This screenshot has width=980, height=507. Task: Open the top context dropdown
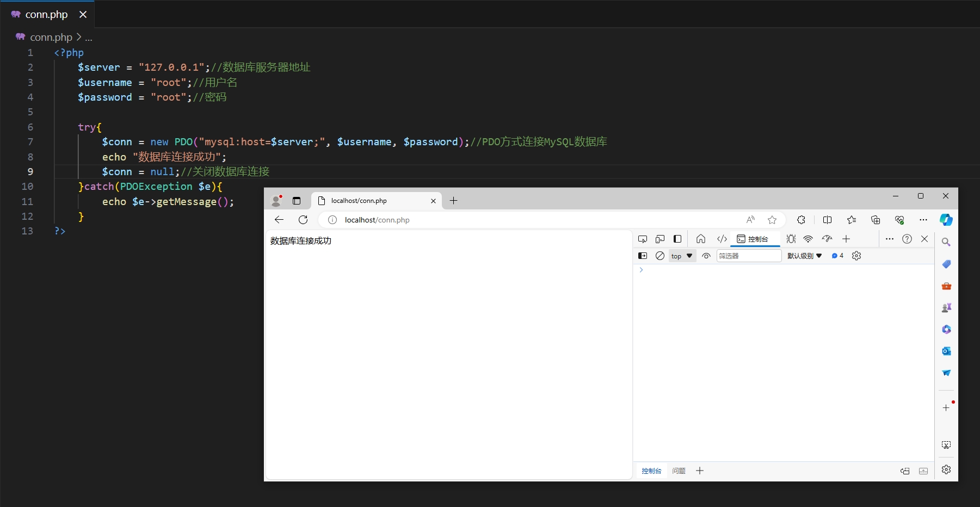point(682,256)
